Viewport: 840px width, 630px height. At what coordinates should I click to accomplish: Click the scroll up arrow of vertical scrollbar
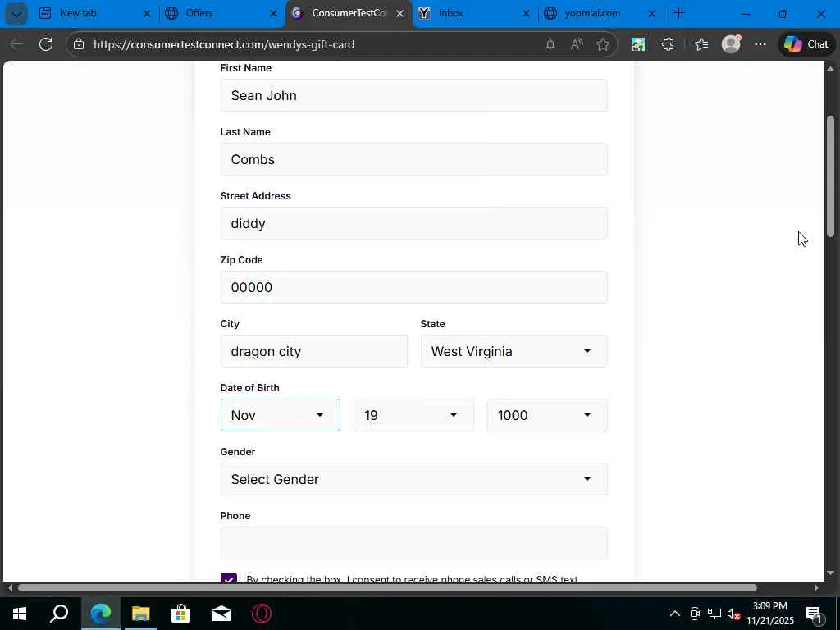pos(830,68)
